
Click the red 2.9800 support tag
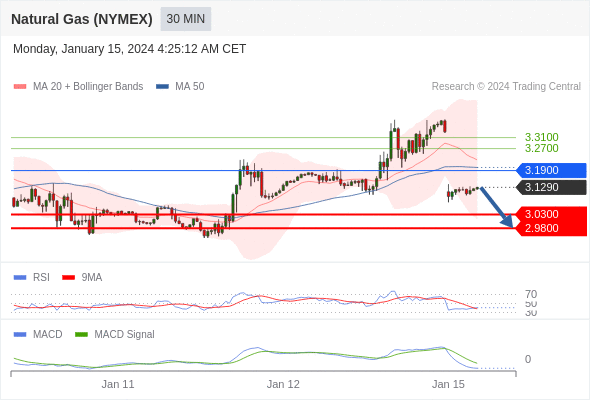point(552,228)
